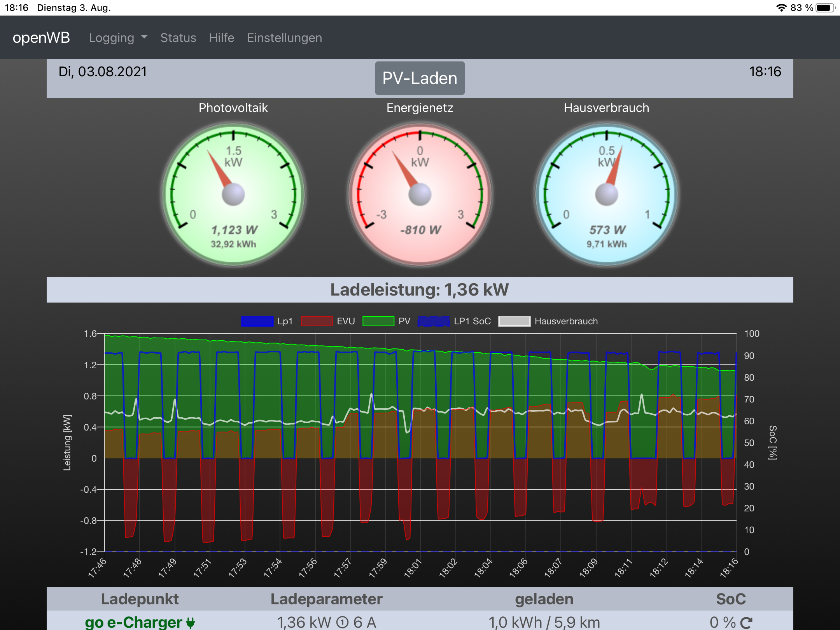Click the Logging dropdown caret arrow
The image size is (840, 630).
144,37
